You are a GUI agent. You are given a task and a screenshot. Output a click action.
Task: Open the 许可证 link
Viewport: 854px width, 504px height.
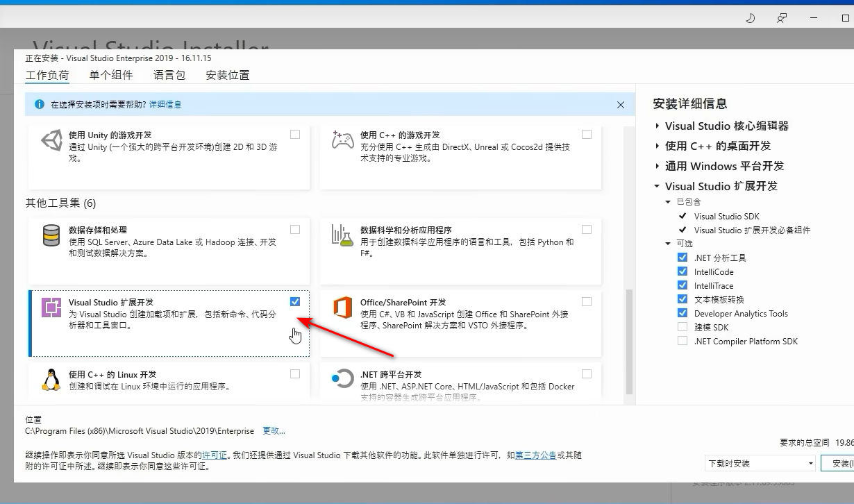[x=215, y=455]
